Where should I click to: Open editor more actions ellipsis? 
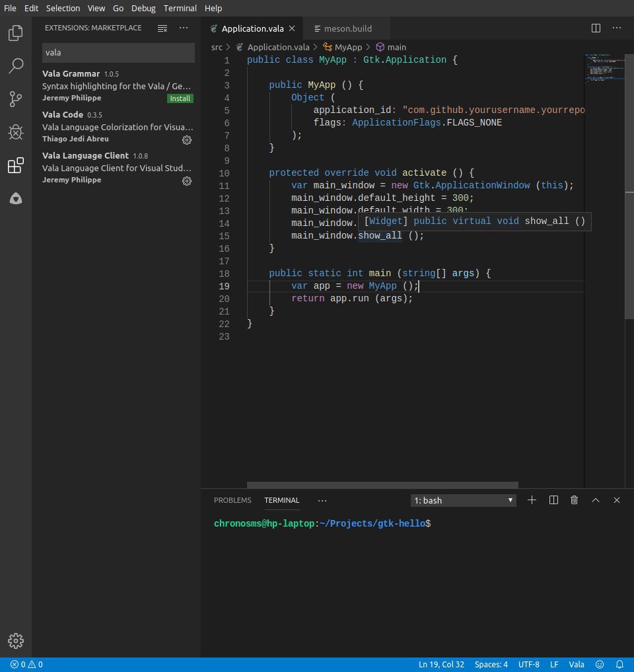click(617, 28)
